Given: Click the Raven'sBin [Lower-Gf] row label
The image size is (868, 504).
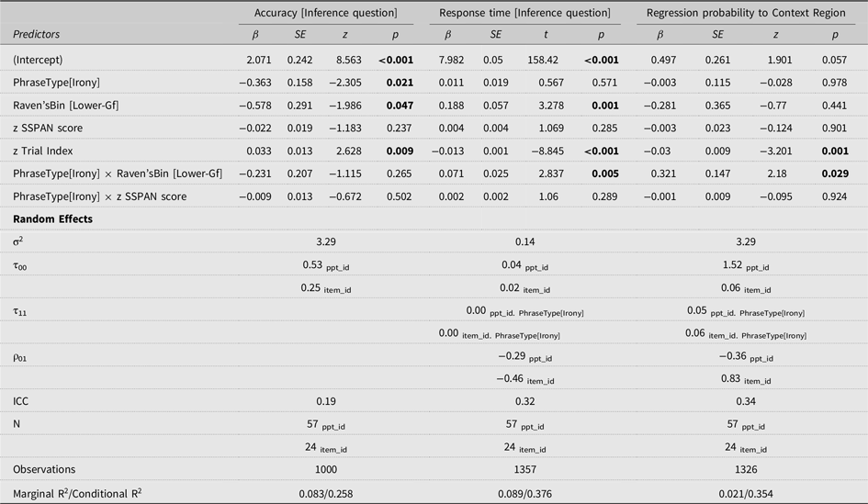Looking at the screenshot, I should pos(66,106).
